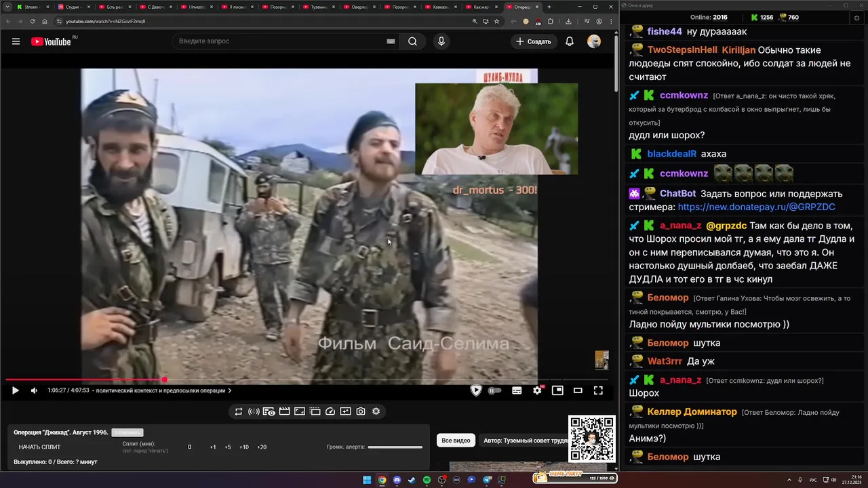Adjust the Громк. алерта volume slider
The width and height of the screenshot is (868, 488).
tap(395, 447)
